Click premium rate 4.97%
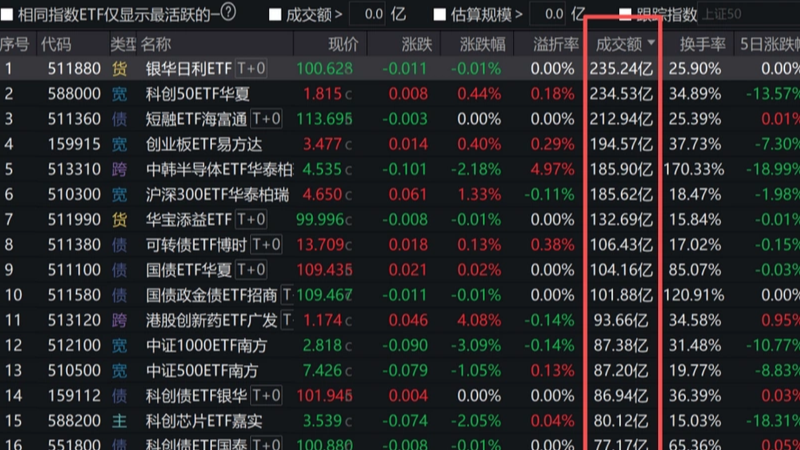This screenshot has height=450, width=800. tap(553, 169)
